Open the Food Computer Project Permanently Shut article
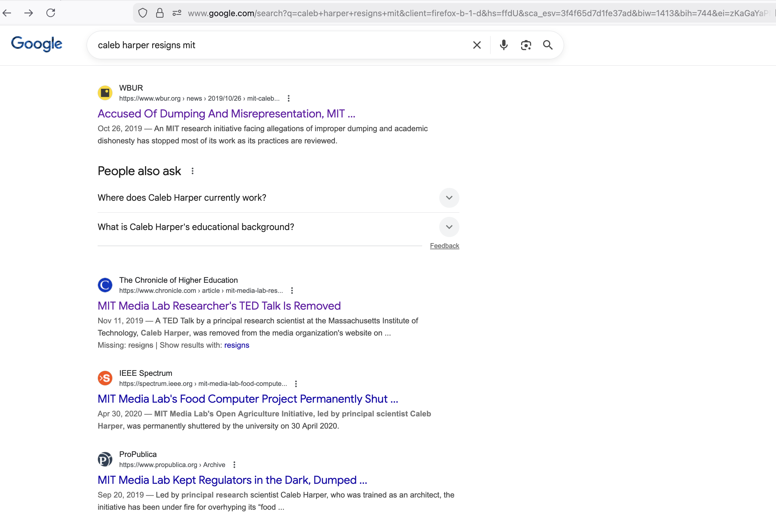 [248, 399]
